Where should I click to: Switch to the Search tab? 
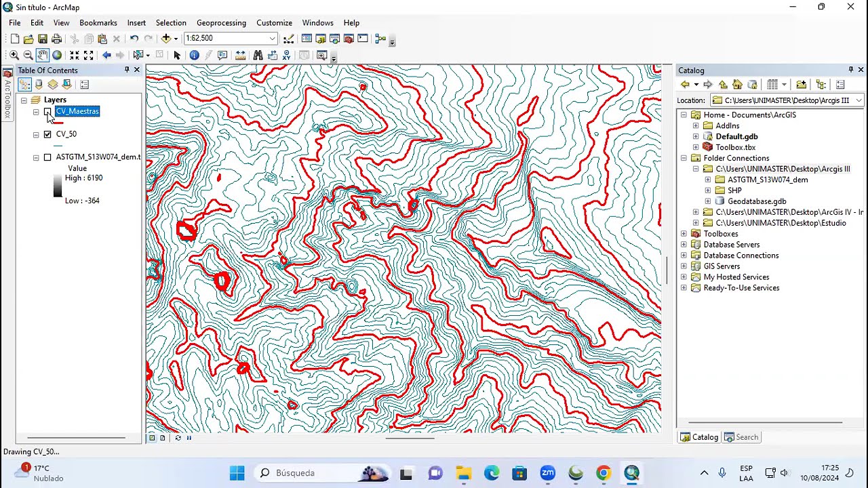point(741,437)
